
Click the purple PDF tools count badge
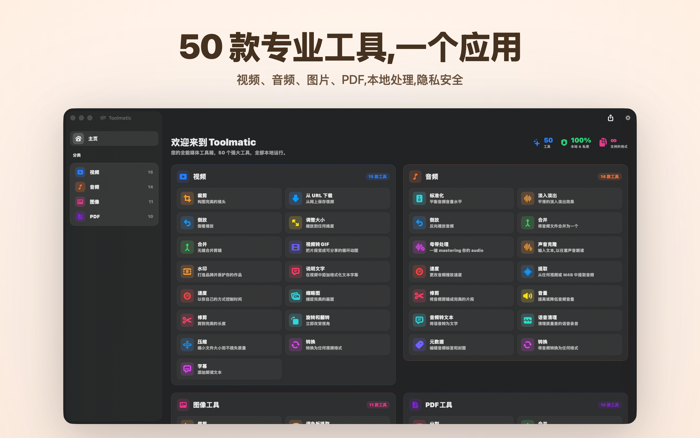point(609,405)
